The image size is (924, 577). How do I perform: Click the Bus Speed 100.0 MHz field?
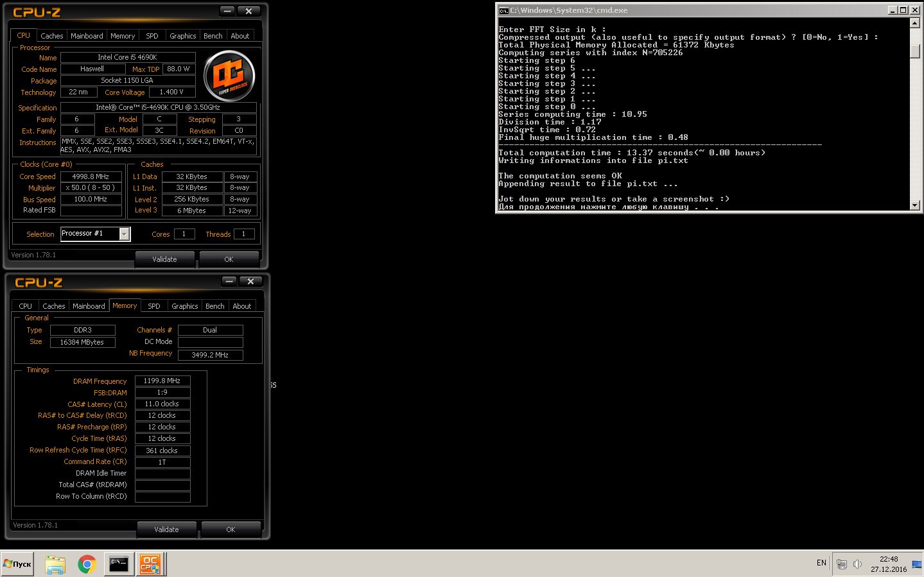[x=91, y=200]
